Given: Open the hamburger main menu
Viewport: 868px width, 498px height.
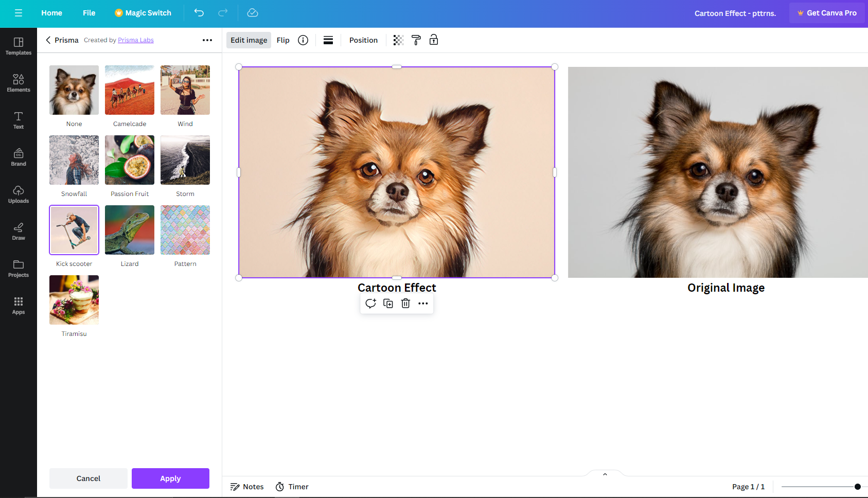Looking at the screenshot, I should tap(19, 13).
